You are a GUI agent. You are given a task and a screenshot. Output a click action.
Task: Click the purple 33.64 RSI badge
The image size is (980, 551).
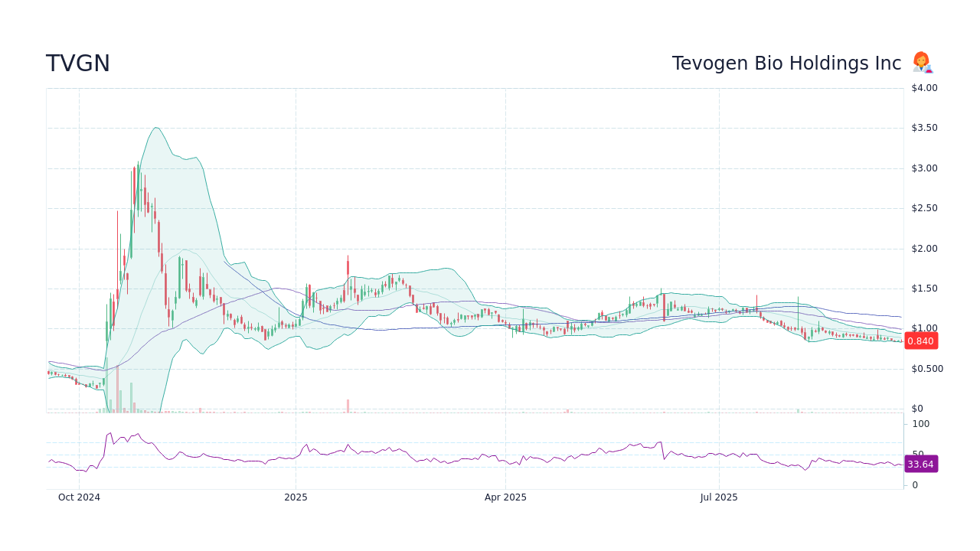pyautogui.click(x=921, y=464)
